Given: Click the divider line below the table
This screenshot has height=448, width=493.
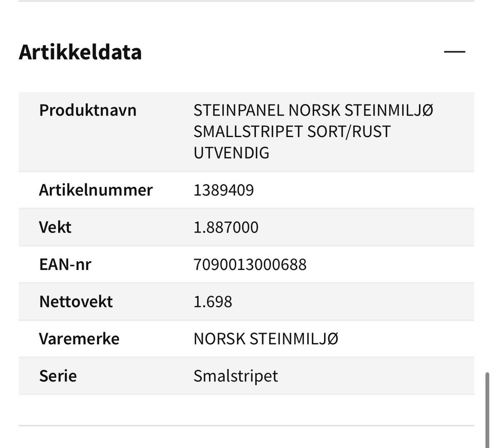Looking at the screenshot, I should pos(246,426).
